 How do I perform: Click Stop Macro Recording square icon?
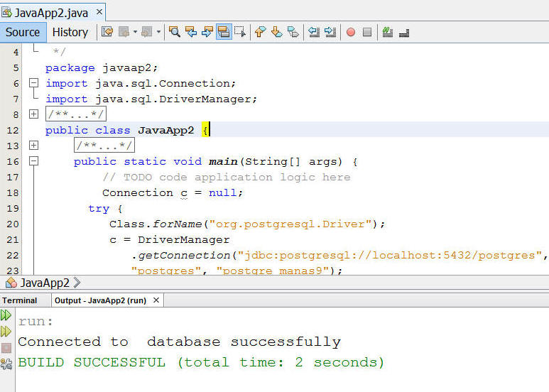[x=367, y=32]
